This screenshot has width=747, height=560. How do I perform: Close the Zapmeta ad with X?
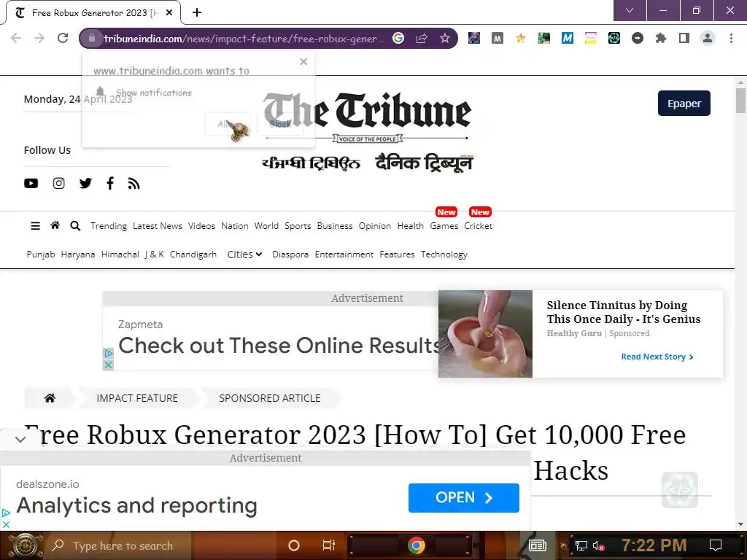click(108, 365)
